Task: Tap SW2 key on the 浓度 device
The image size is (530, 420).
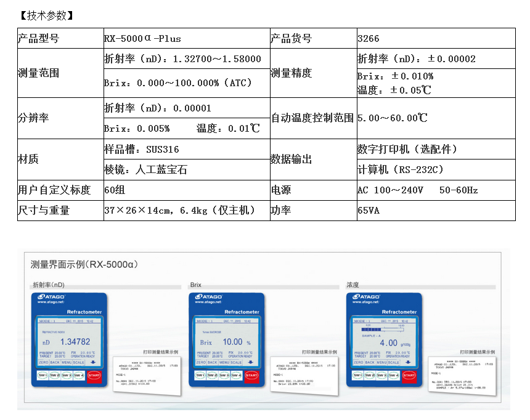Action: coord(369,375)
